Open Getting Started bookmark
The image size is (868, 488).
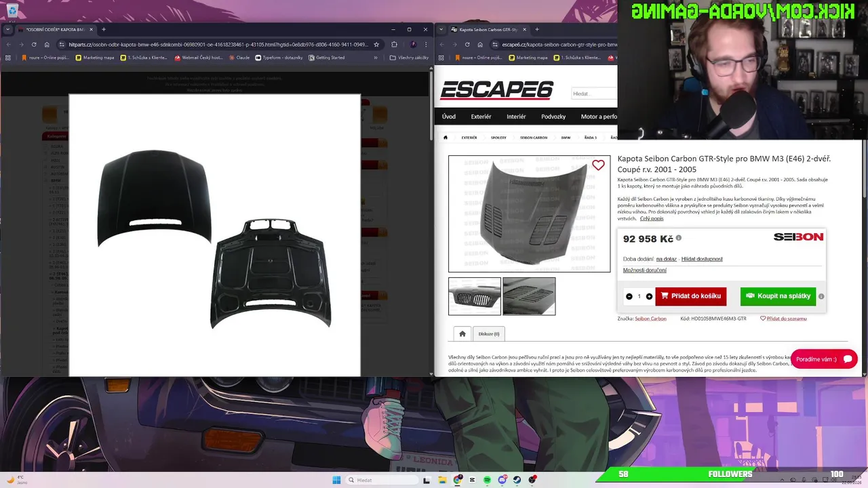coord(326,58)
